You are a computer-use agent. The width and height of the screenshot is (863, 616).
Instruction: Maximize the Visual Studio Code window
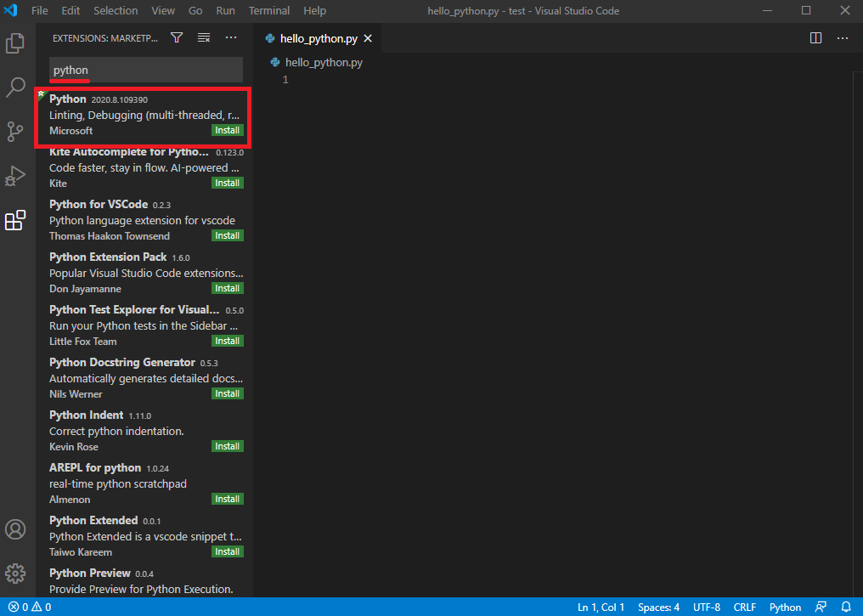point(806,10)
